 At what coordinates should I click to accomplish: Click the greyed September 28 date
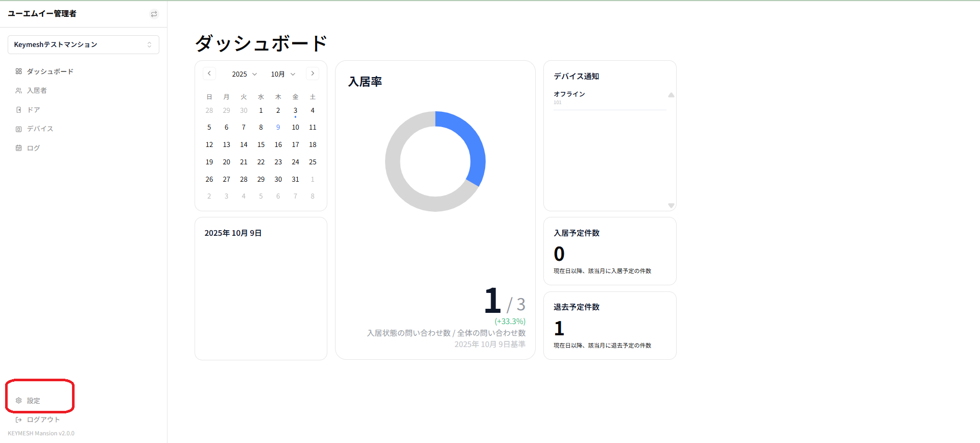pyautogui.click(x=209, y=110)
